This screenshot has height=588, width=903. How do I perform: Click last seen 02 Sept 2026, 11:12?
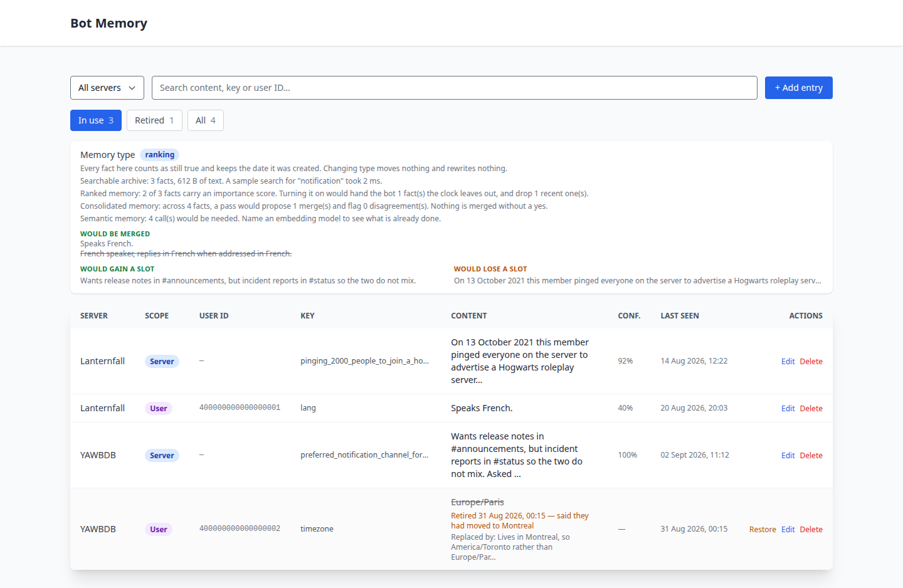click(x=695, y=455)
